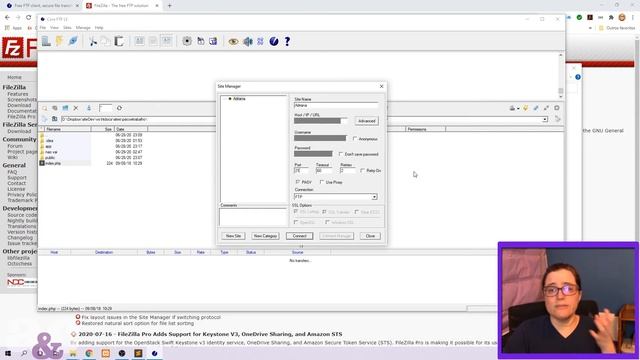Click the gear Settings icon in toolbar
The width and height of the screenshot is (640, 360).
[187, 41]
